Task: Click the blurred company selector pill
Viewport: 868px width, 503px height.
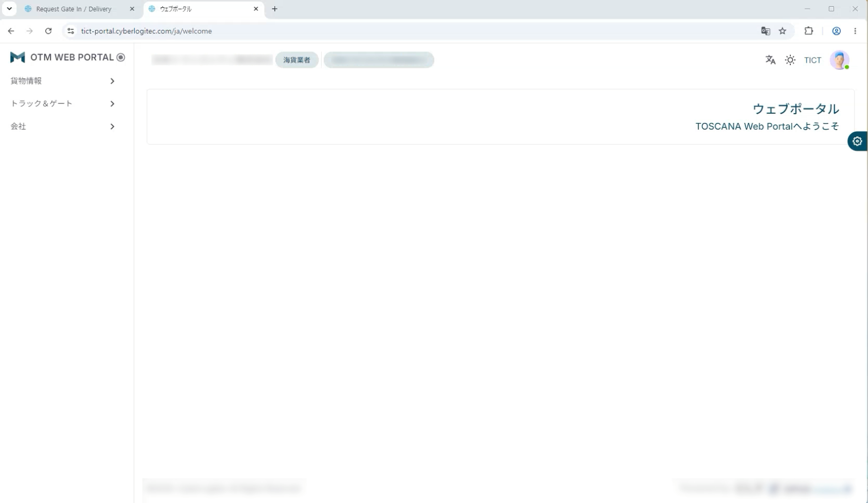Action: tap(379, 60)
